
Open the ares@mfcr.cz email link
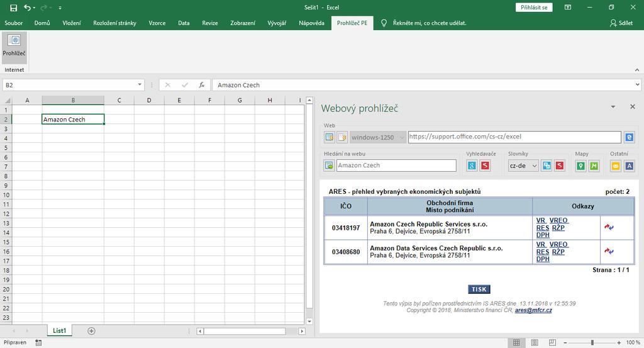pyautogui.click(x=533, y=310)
